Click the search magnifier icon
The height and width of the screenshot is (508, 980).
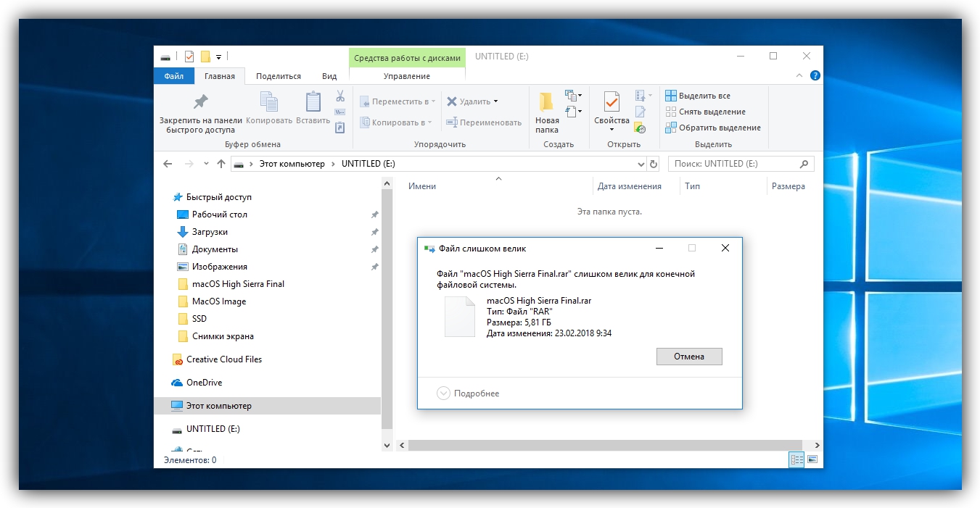804,164
